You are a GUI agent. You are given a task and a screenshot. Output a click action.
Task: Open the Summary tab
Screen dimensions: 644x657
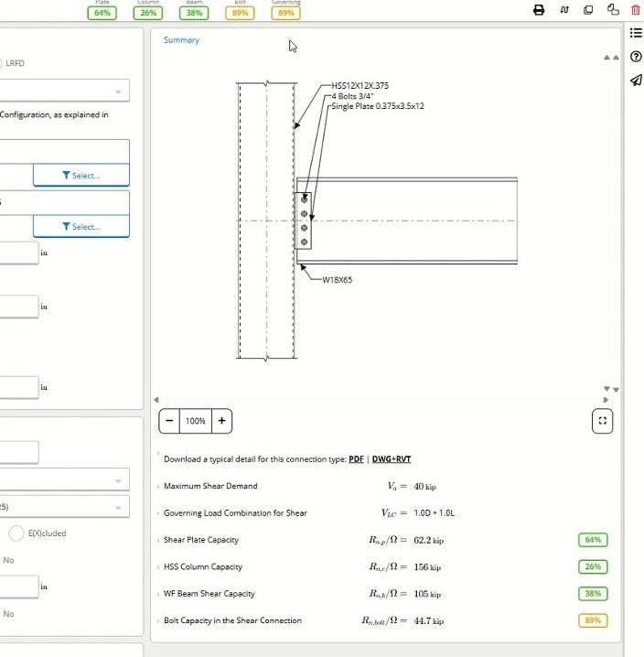point(181,40)
